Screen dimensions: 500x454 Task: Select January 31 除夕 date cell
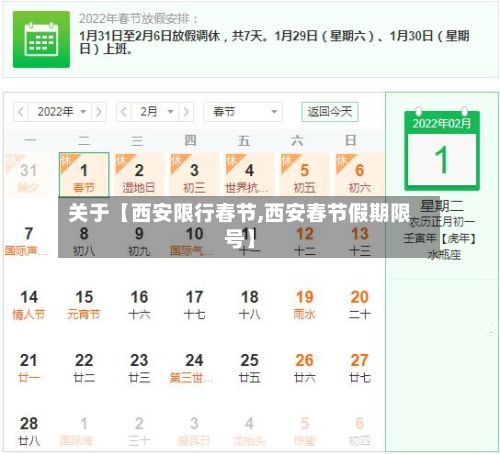pos(29,174)
